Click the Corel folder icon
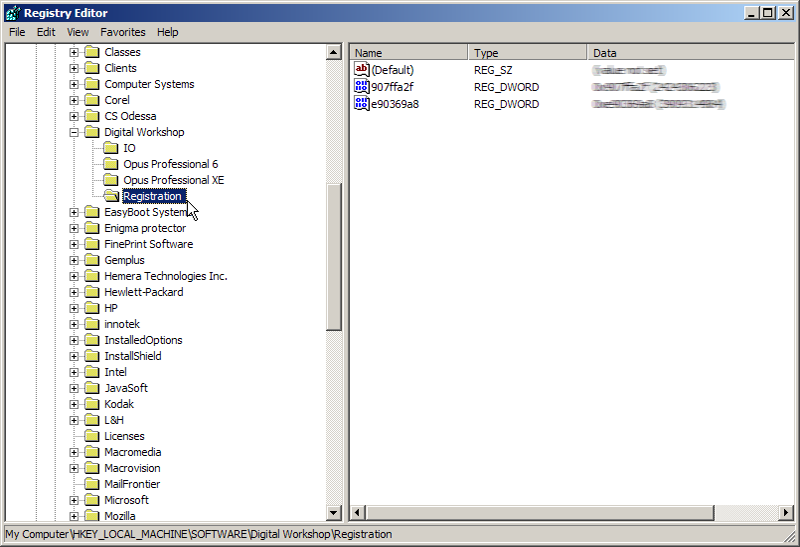This screenshot has height=547, width=800. (92, 100)
